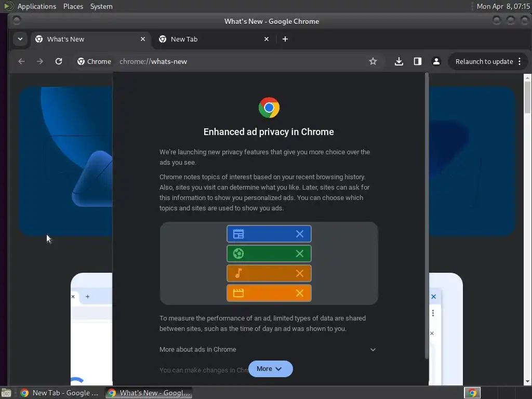Viewport: 532px width, 399px height.
Task: Toggle the side panel icon
Action: click(x=418, y=61)
